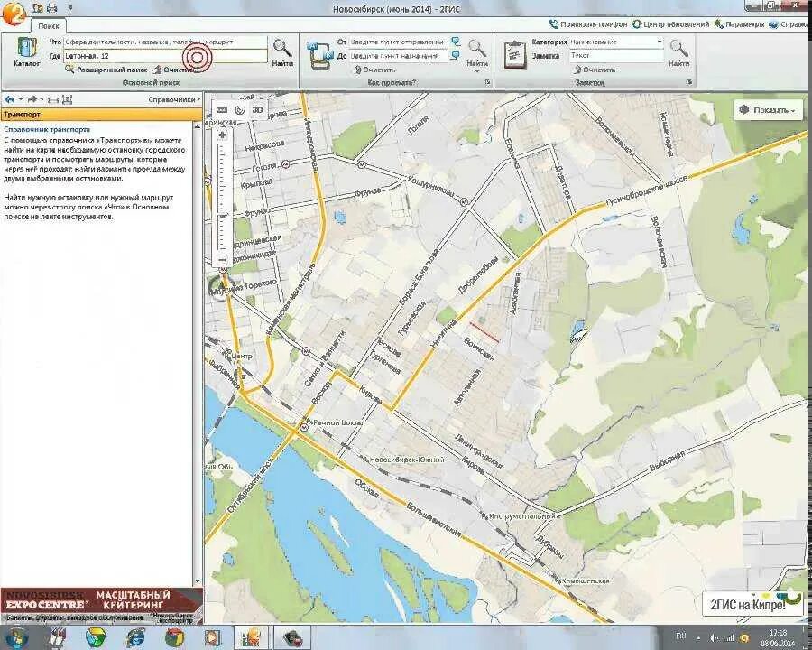Click the volume icon in system tray
The image size is (812, 650).
tap(714, 638)
